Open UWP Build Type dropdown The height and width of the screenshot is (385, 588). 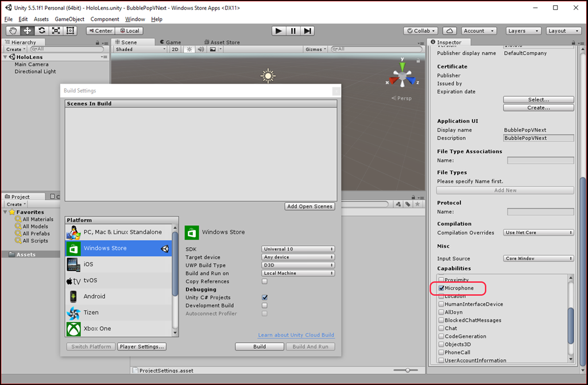(x=298, y=265)
